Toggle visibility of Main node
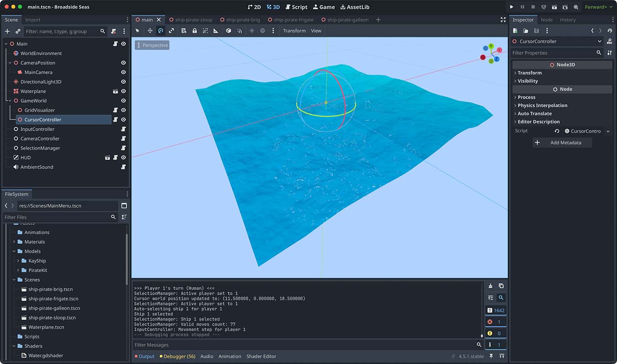The image size is (617, 364). pyautogui.click(x=123, y=44)
